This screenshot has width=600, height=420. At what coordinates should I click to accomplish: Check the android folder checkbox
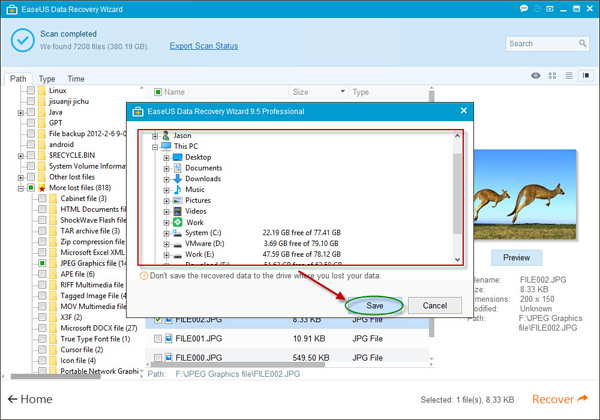pyautogui.click(x=31, y=145)
